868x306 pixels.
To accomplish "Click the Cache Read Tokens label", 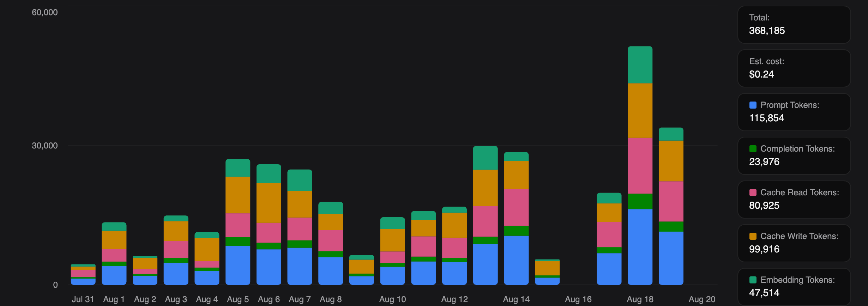I will [800, 192].
